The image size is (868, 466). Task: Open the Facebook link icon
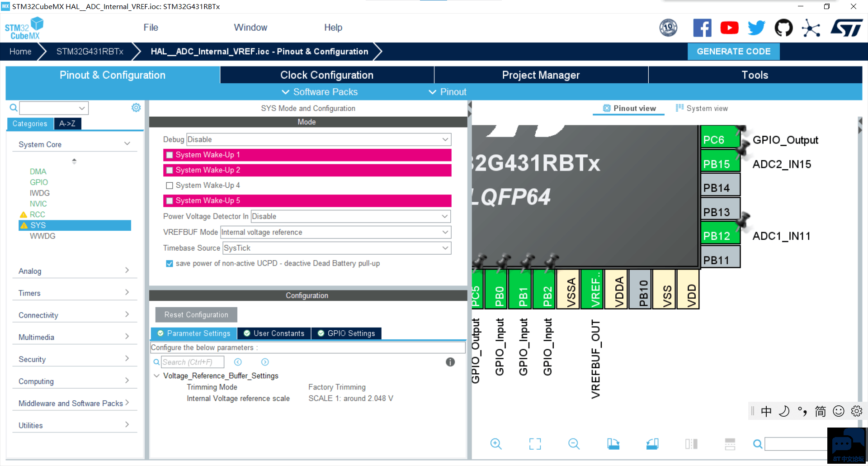pyautogui.click(x=702, y=28)
